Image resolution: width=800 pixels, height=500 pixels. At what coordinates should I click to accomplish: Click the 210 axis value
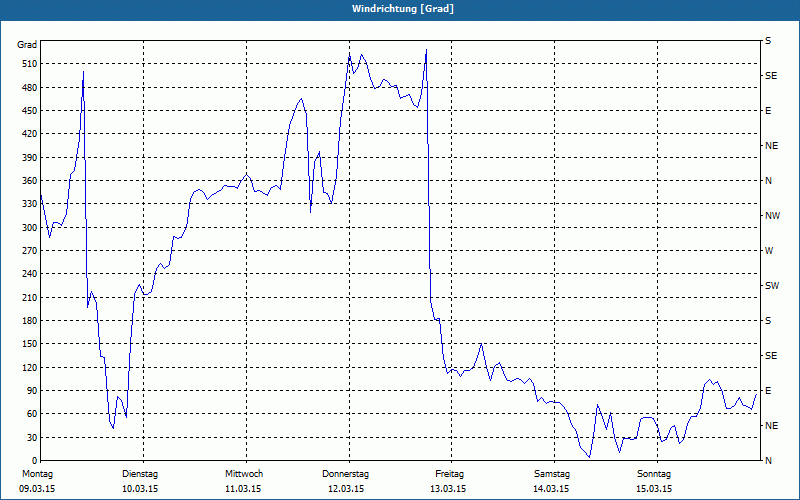pyautogui.click(x=30, y=297)
